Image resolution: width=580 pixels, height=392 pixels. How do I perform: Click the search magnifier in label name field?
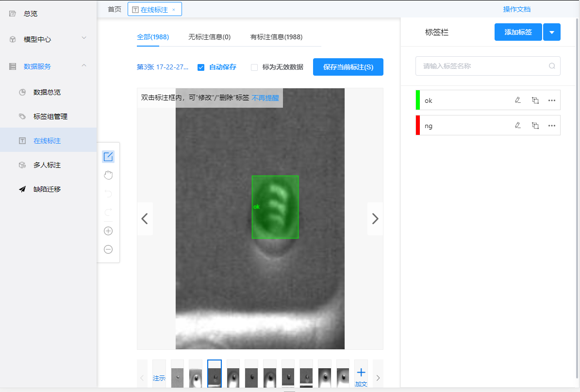[552, 66]
